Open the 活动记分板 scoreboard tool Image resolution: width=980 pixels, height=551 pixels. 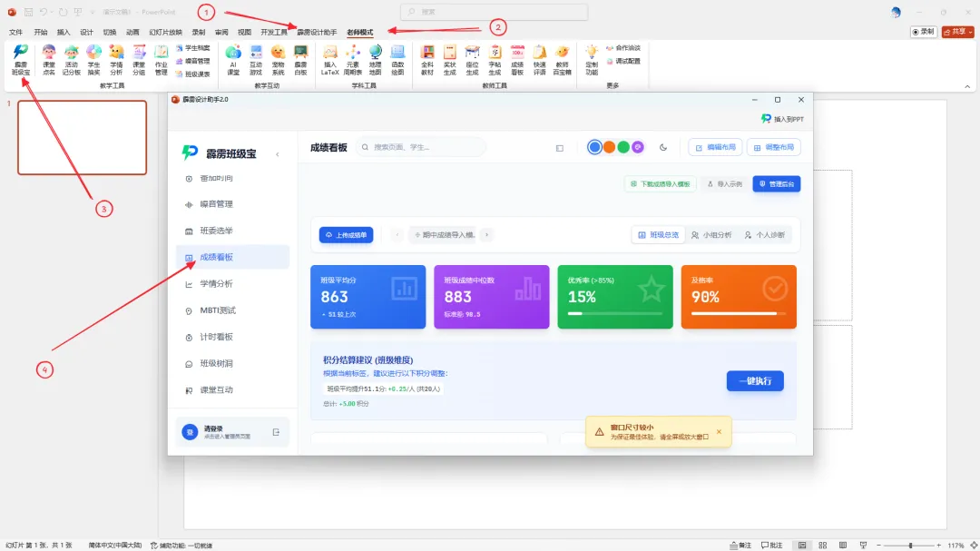coord(72,60)
